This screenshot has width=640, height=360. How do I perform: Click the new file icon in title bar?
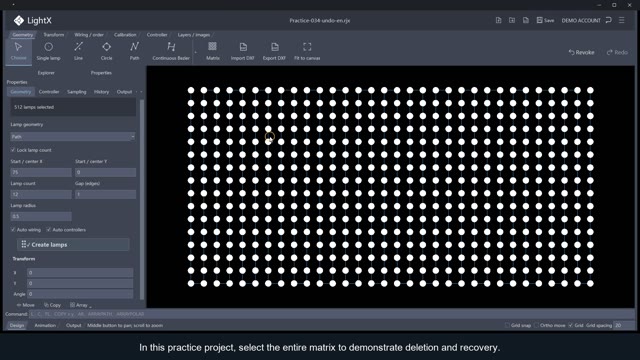(498, 20)
